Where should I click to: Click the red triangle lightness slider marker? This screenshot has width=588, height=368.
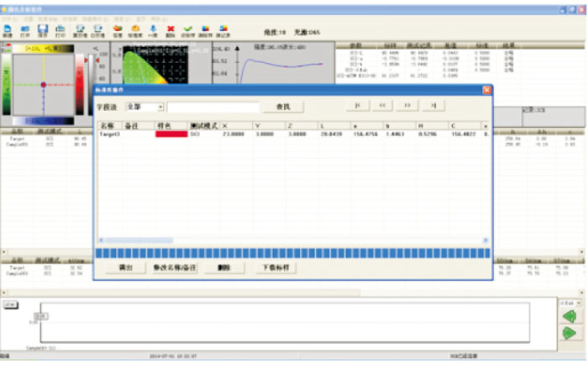tap(97, 60)
